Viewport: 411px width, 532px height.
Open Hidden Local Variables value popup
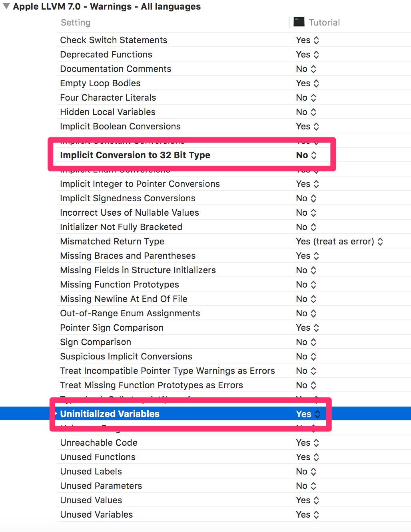click(x=306, y=112)
